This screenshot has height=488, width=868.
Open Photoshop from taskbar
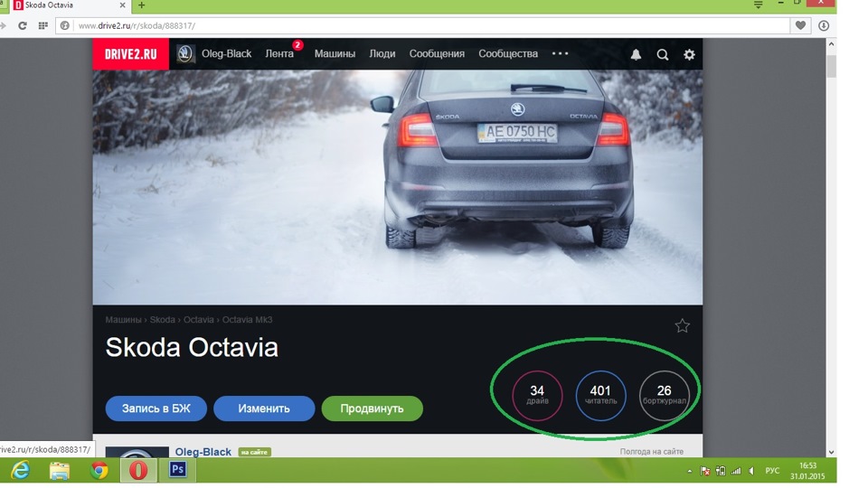tap(178, 470)
